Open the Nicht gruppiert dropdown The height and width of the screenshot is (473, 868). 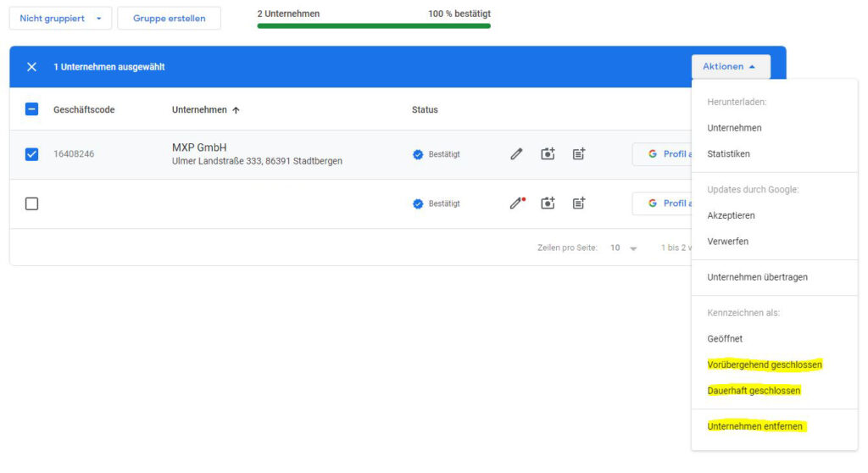point(60,19)
